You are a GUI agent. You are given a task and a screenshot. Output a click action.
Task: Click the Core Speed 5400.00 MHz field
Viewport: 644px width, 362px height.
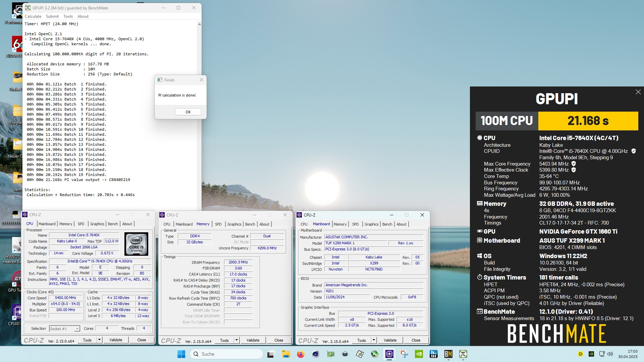(x=65, y=298)
